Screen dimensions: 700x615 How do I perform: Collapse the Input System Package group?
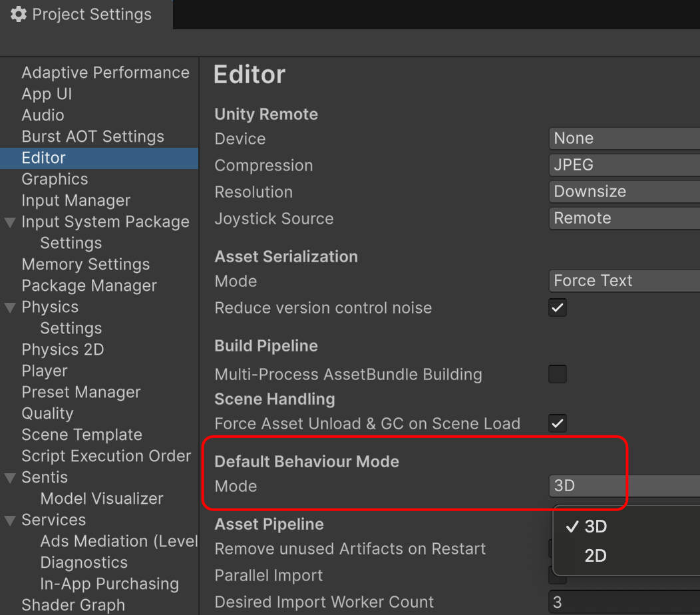(10, 222)
